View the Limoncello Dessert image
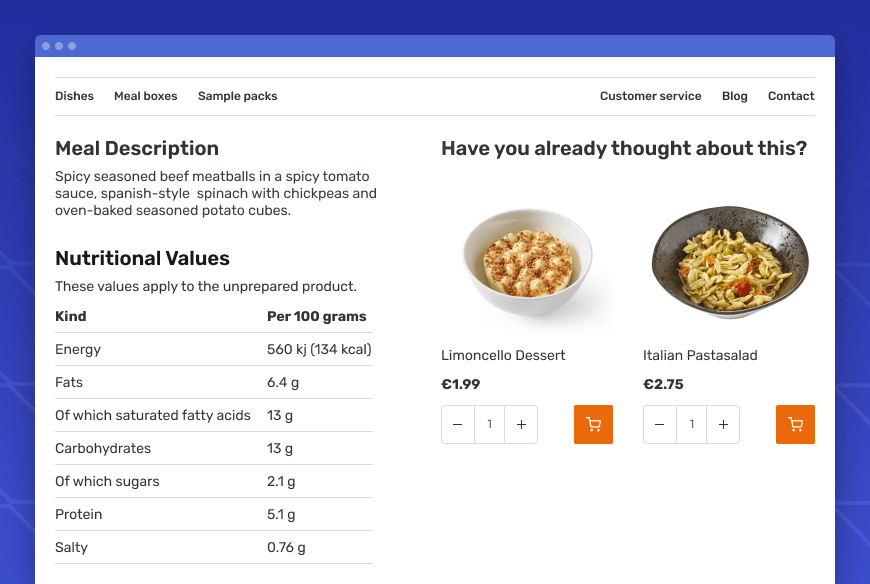The height and width of the screenshot is (584, 870). pyautogui.click(x=527, y=263)
